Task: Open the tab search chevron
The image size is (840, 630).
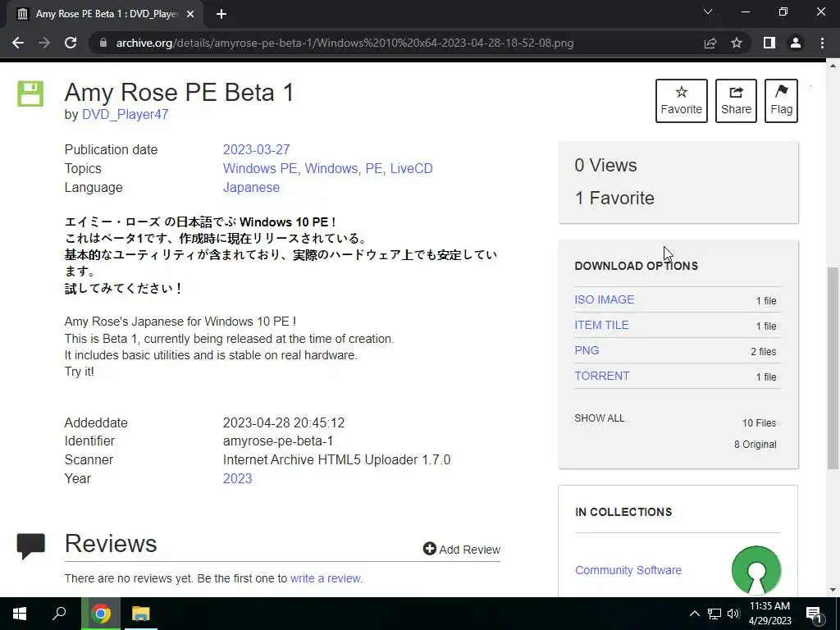Action: [708, 11]
